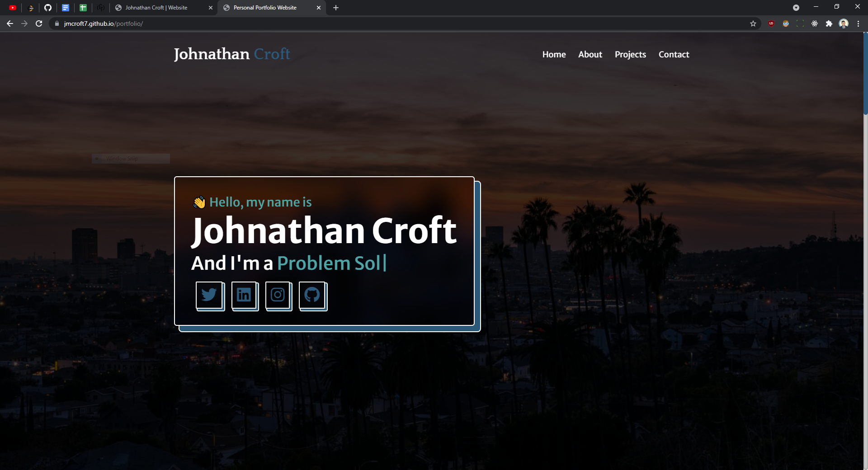
Task: Bookmark this page with the star icon
Action: [x=753, y=23]
